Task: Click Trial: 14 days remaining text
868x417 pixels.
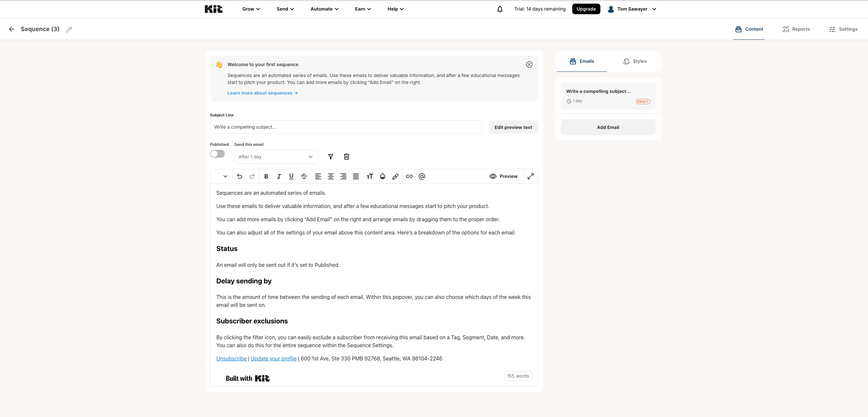Action: click(540, 9)
